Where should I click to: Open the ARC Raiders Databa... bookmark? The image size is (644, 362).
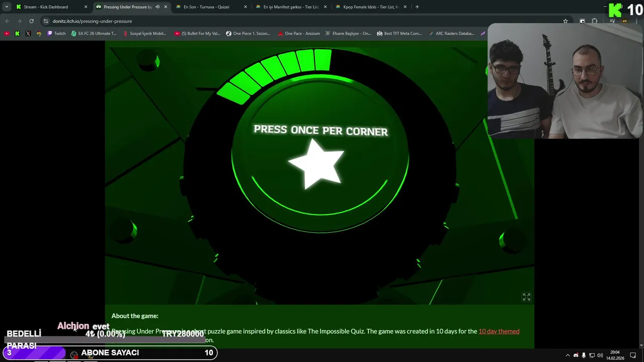451,34
